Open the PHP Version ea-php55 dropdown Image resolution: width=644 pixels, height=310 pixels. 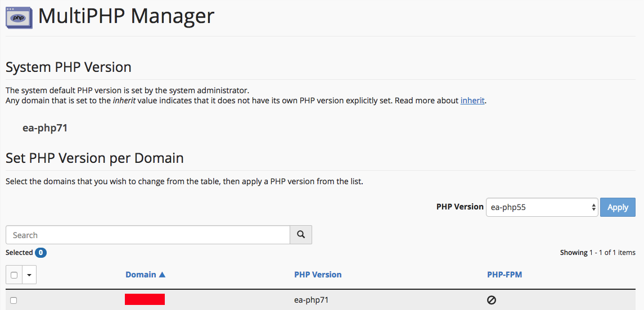coord(541,207)
